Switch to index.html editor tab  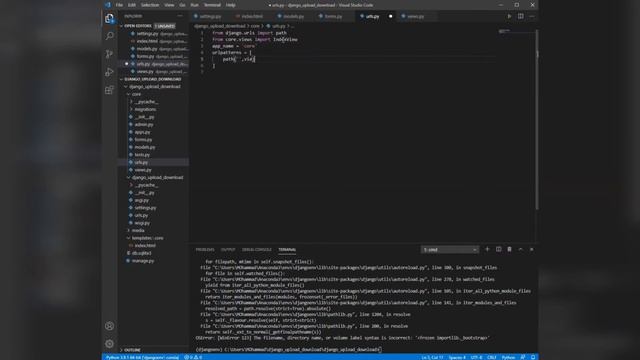252,16
